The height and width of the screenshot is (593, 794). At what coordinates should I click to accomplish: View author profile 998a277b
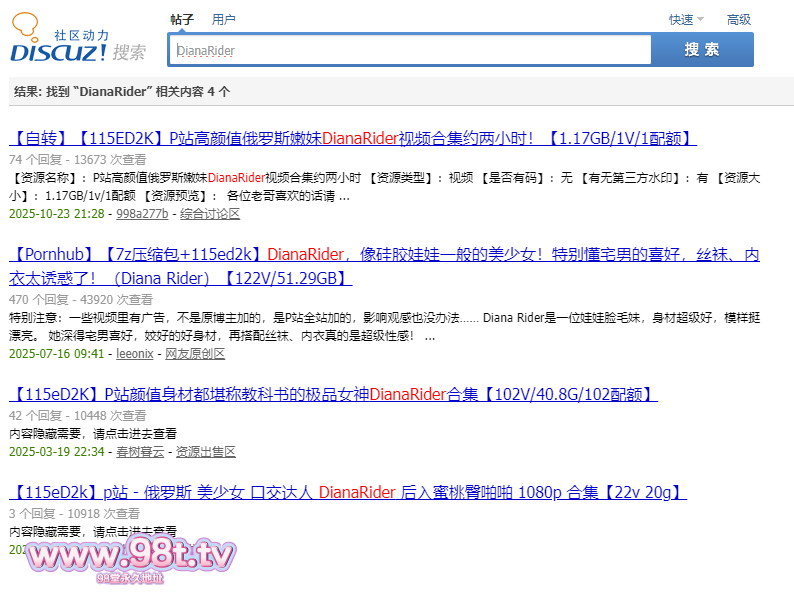coord(142,213)
